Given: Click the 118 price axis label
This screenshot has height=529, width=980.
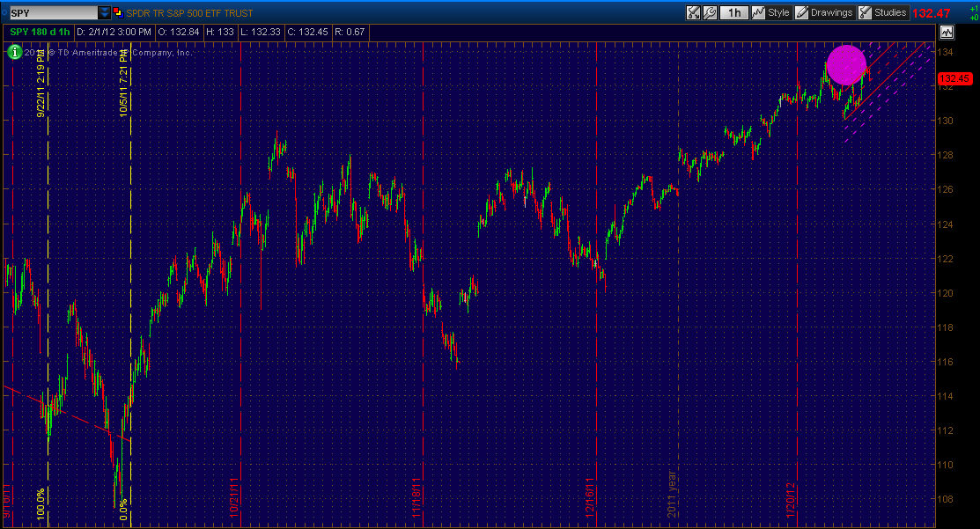Looking at the screenshot, I should coord(947,327).
